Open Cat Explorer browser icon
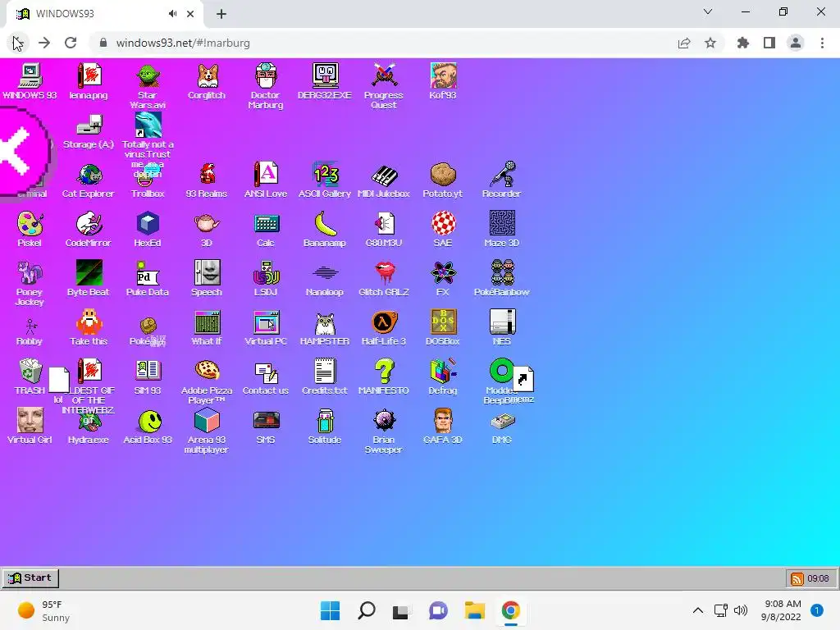 pos(89,175)
